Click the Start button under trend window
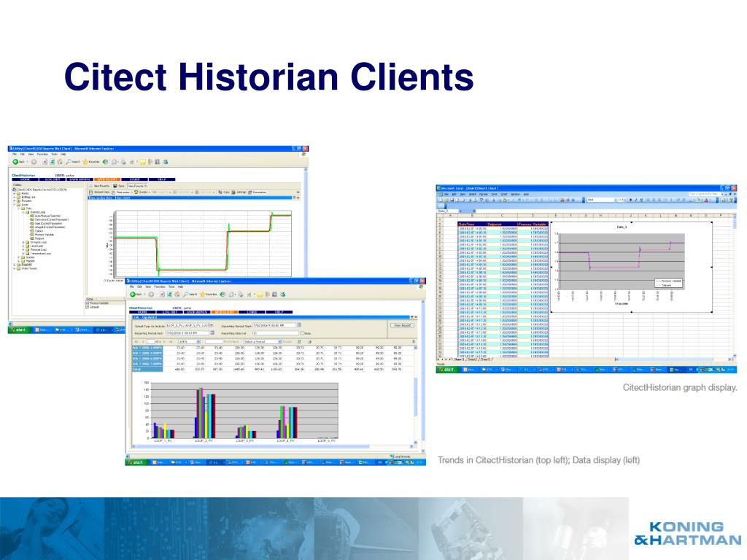This screenshot has width=747, height=560. tap(19, 330)
